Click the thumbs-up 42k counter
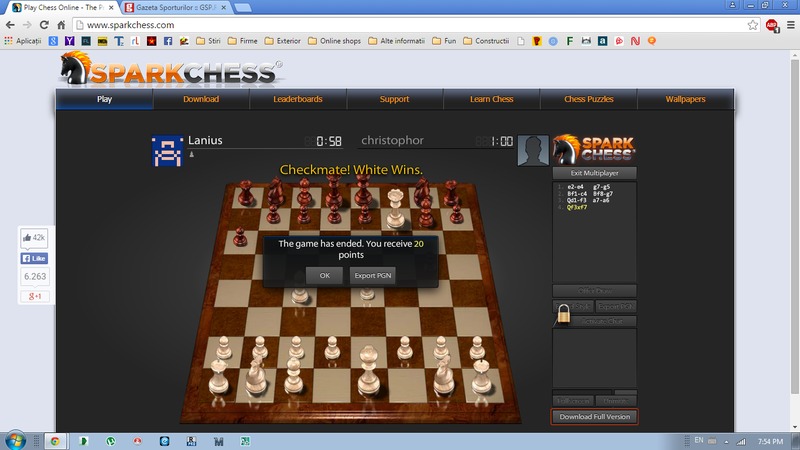 click(34, 237)
